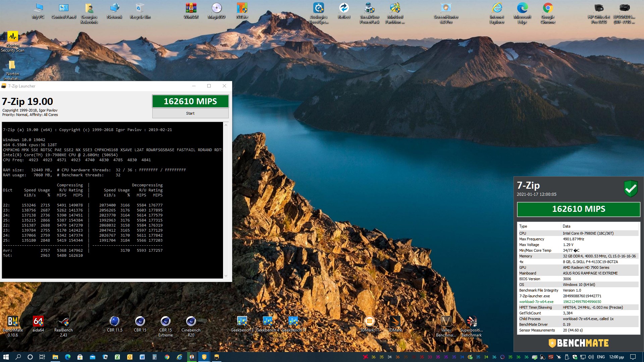Click the volume icon in system tray
This screenshot has height=362, width=644.
(591, 357)
